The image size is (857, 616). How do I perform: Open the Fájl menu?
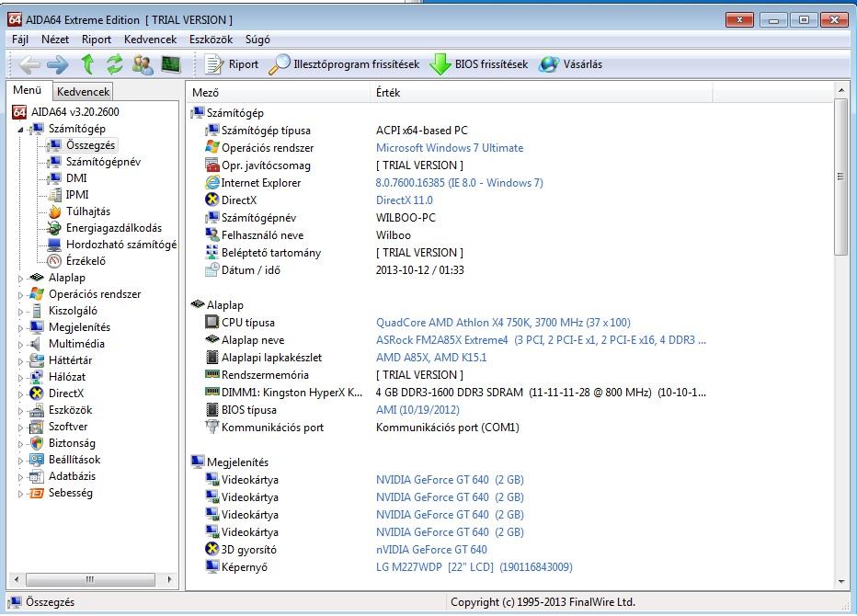tap(19, 40)
